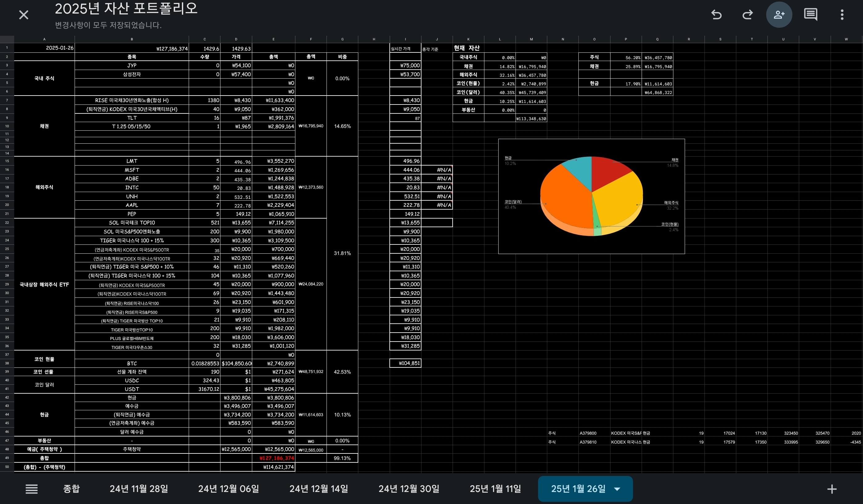The height and width of the screenshot is (504, 863).
Task: Close the spreadsheet with the X icon
Action: click(x=24, y=15)
